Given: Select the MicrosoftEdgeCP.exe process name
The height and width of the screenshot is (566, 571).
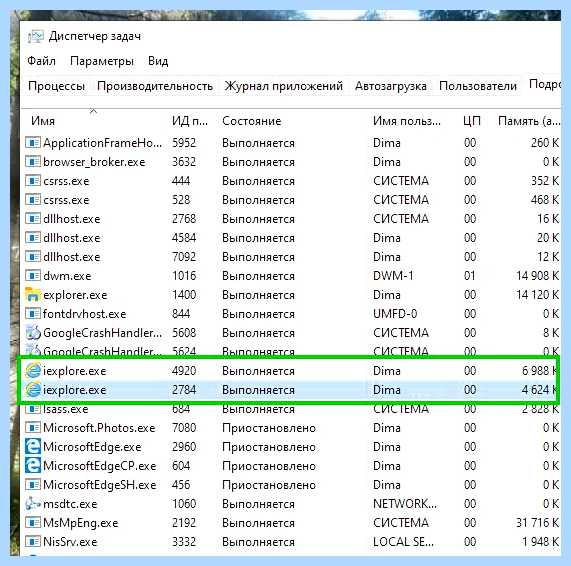Looking at the screenshot, I should 99,465.
